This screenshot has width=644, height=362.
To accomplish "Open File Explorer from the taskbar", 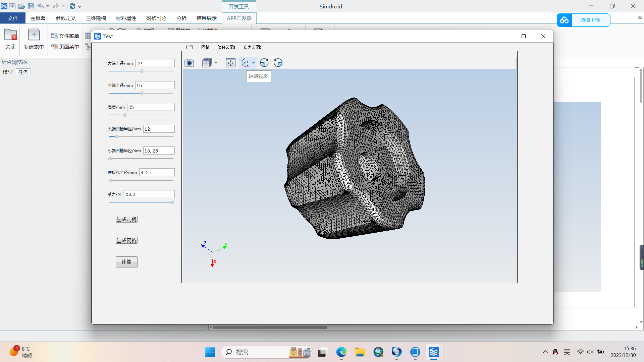I will pyautogui.click(x=360, y=352).
